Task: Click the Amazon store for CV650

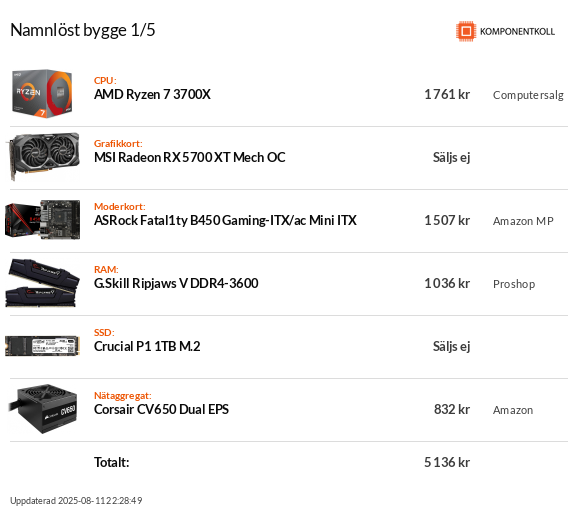Action: (513, 410)
